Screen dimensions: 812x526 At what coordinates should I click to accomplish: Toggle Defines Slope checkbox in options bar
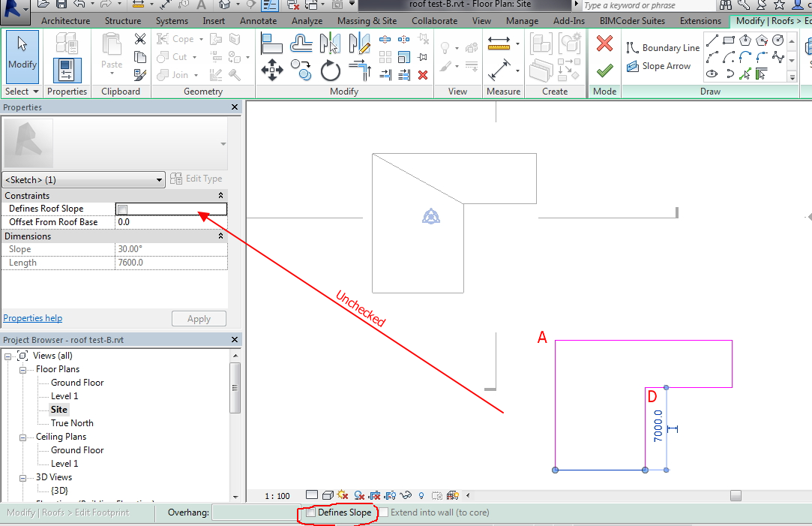pos(310,512)
